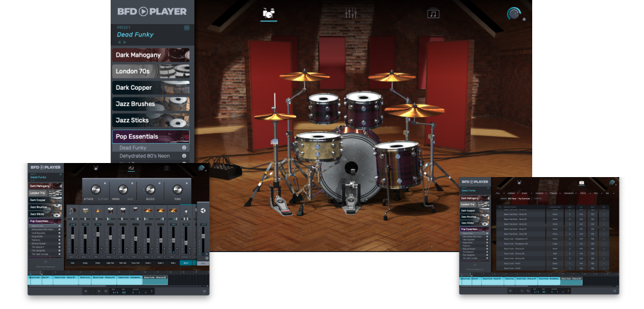The height and width of the screenshot is (309, 644).
Task: Select Jazz Brushes expansion in main window
Action: (x=151, y=104)
